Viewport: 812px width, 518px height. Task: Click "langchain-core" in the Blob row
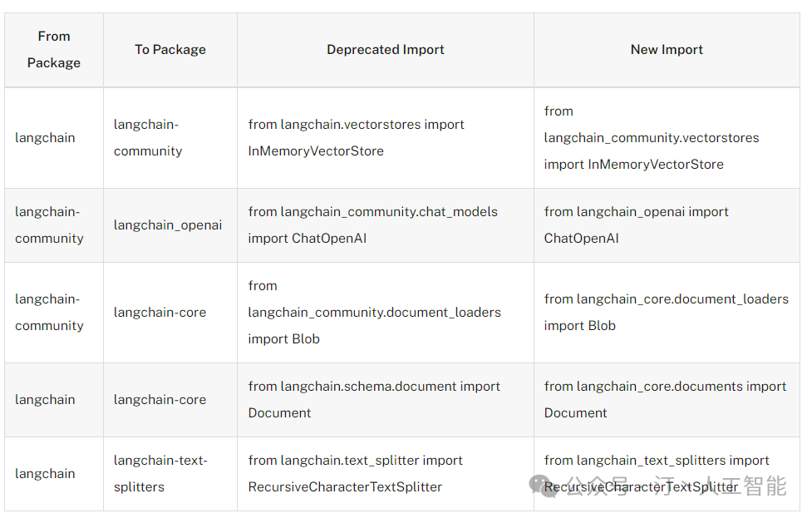(160, 313)
